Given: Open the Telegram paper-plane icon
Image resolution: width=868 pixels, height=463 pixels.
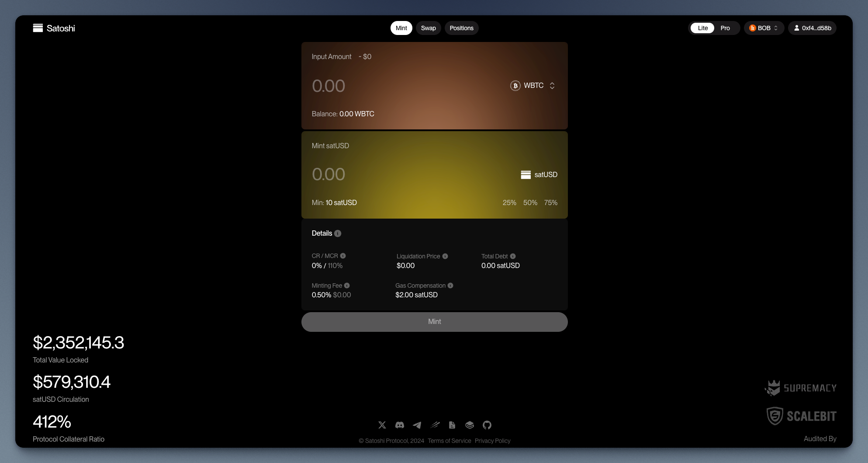Looking at the screenshot, I should pos(417,425).
